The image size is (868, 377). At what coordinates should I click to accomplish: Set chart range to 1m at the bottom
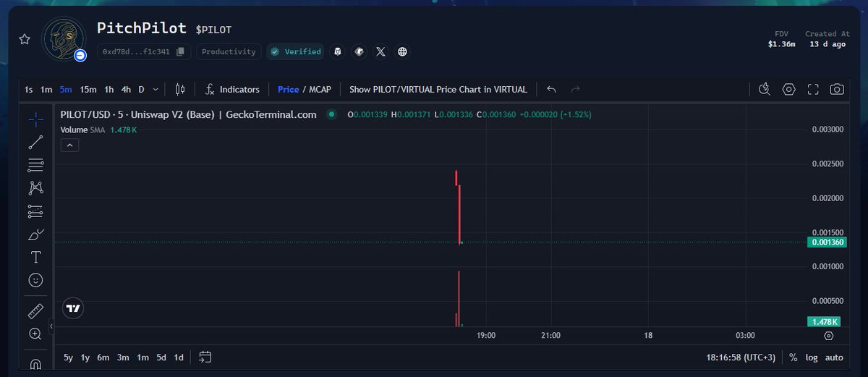(142, 357)
